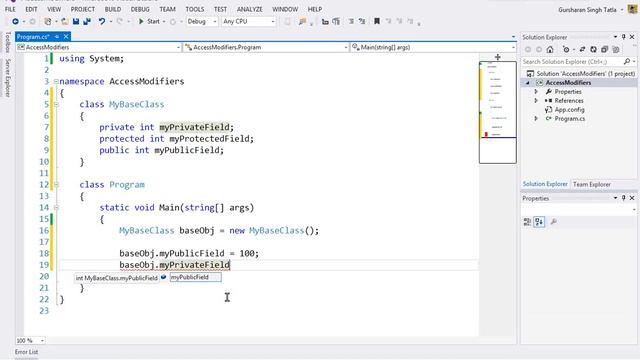The width and height of the screenshot is (640, 360).
Task: Click the Collapse All icon in Solution Explorer
Action: click(x=604, y=49)
